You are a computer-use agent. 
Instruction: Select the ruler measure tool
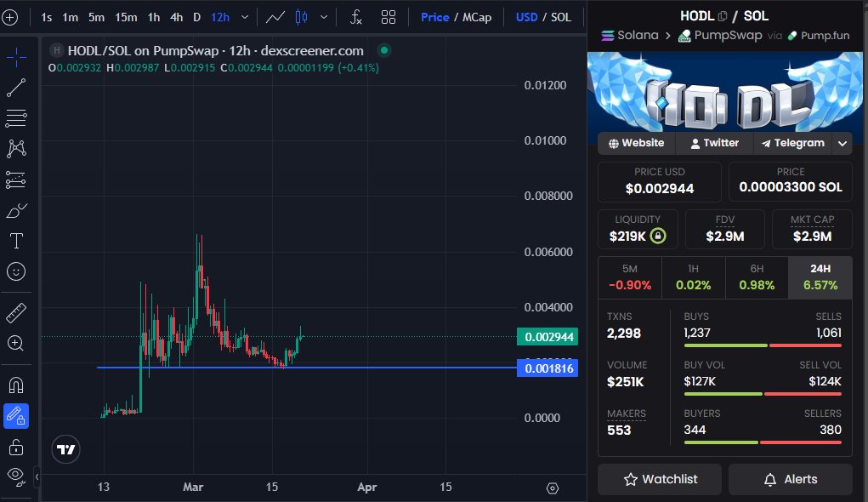16,313
